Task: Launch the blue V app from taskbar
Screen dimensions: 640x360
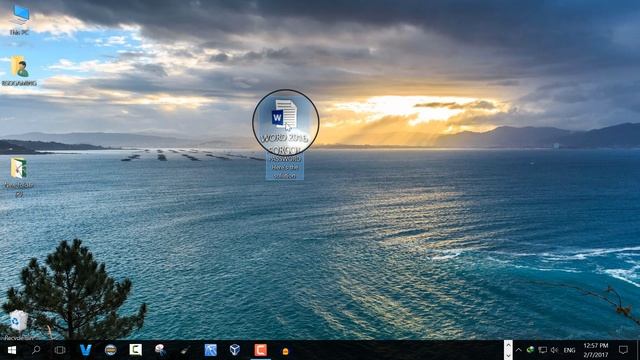Action: tap(85, 350)
